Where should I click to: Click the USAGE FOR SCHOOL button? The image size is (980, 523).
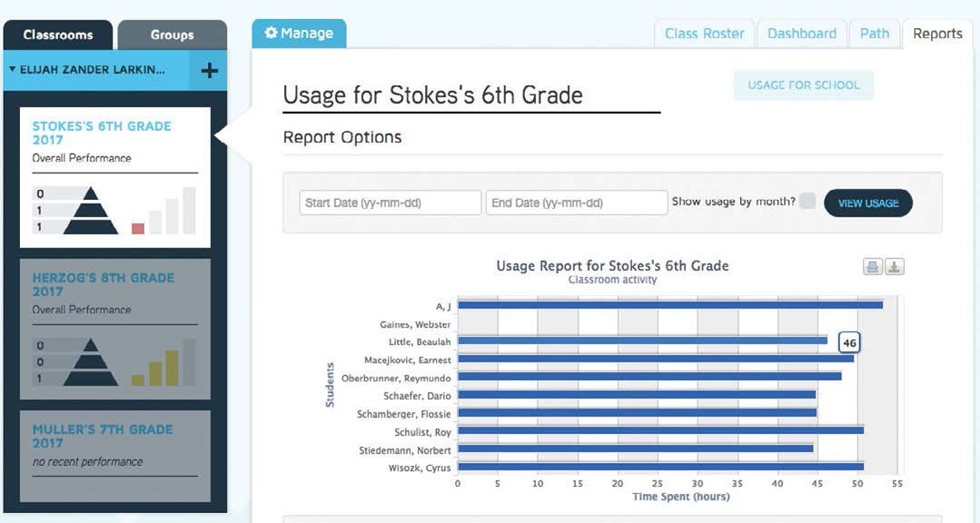click(x=803, y=84)
